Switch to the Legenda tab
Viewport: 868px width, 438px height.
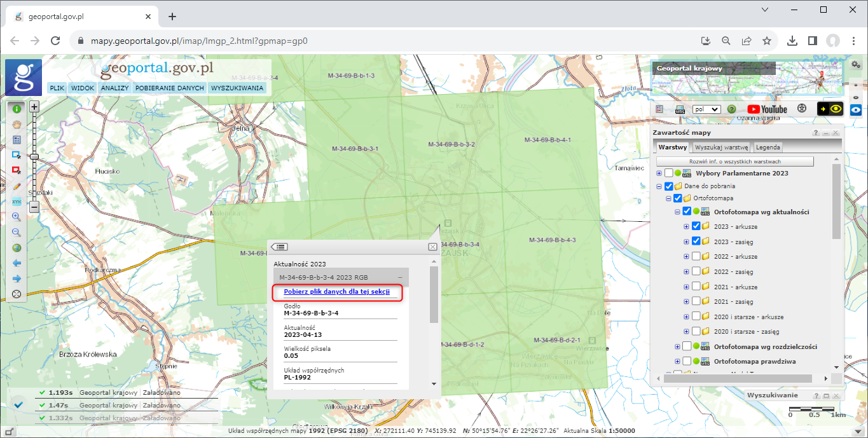click(x=768, y=147)
